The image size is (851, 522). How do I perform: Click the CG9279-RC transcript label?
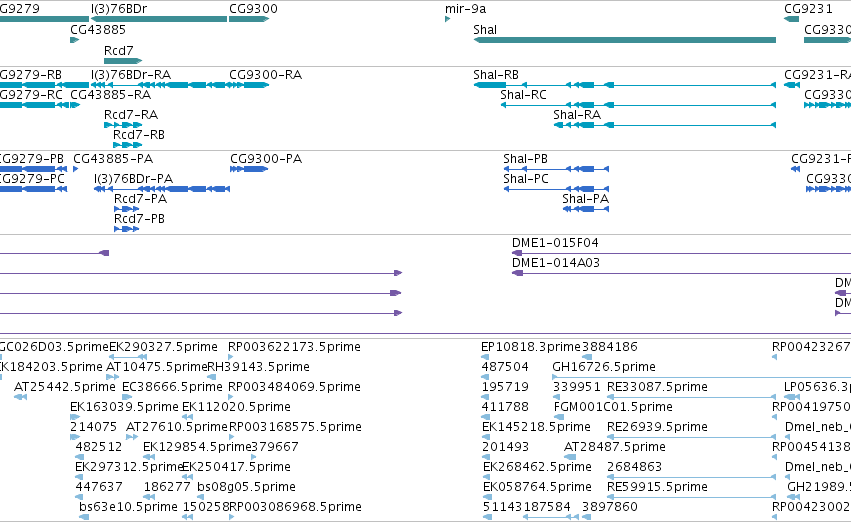pyautogui.click(x=31, y=94)
